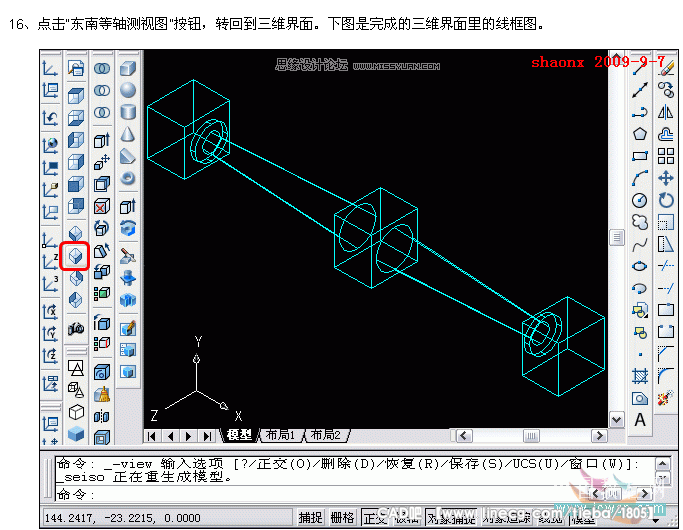This screenshot has width=683, height=530.
Task: Click the drawing vertical scrollbar thumb
Action: 616,238
